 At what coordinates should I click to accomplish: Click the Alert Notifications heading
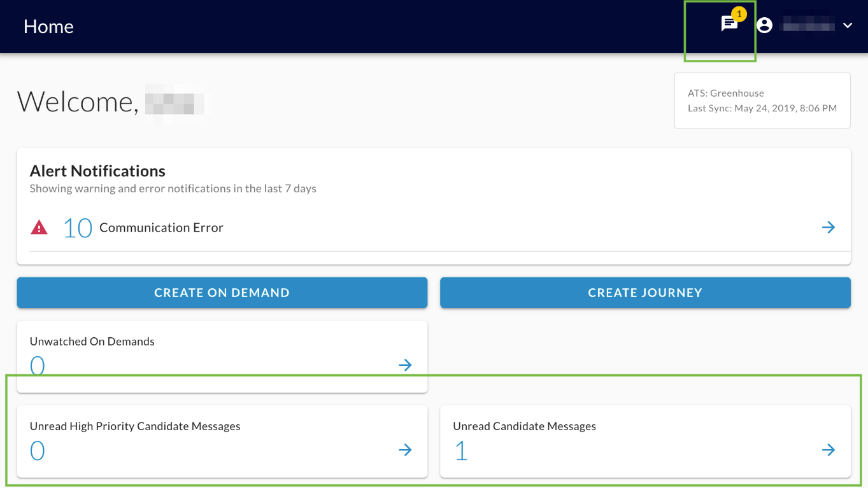click(x=97, y=171)
